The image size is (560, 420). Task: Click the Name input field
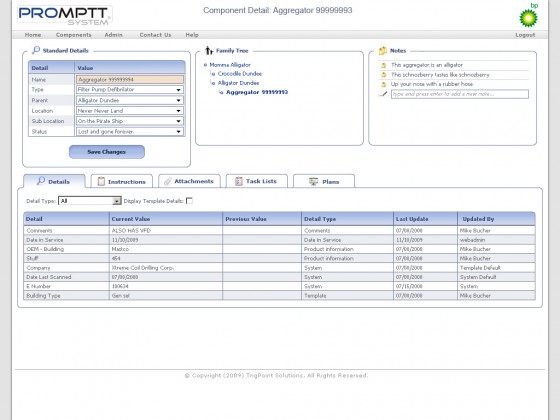[130, 79]
